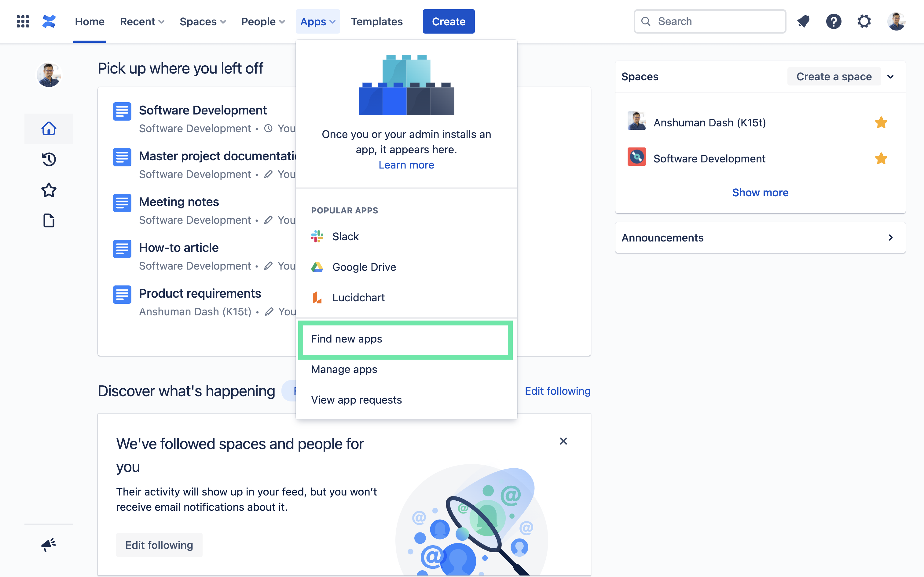Open the Starred icon in left sidebar
The height and width of the screenshot is (577, 924).
[49, 190]
